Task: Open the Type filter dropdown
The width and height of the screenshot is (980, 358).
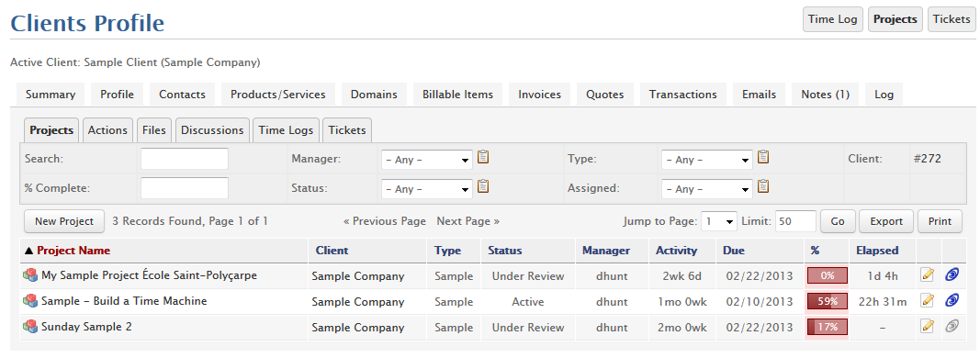Action: point(707,160)
